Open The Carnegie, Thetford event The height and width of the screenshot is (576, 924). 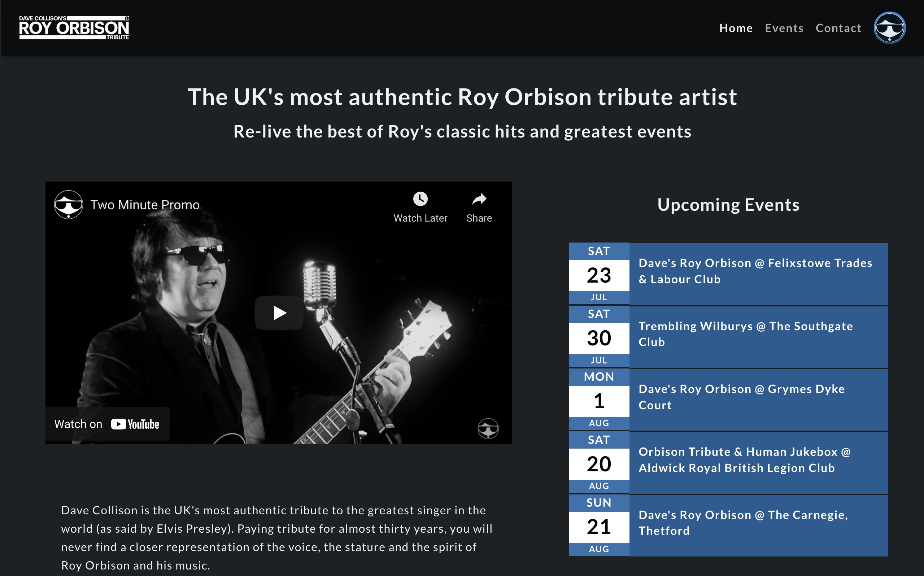tap(743, 523)
